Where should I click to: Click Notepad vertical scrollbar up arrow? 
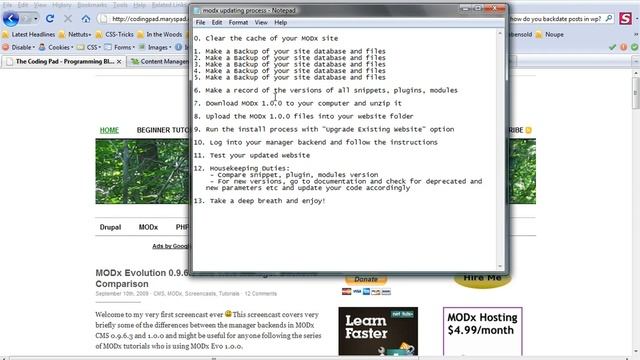coord(500,33)
